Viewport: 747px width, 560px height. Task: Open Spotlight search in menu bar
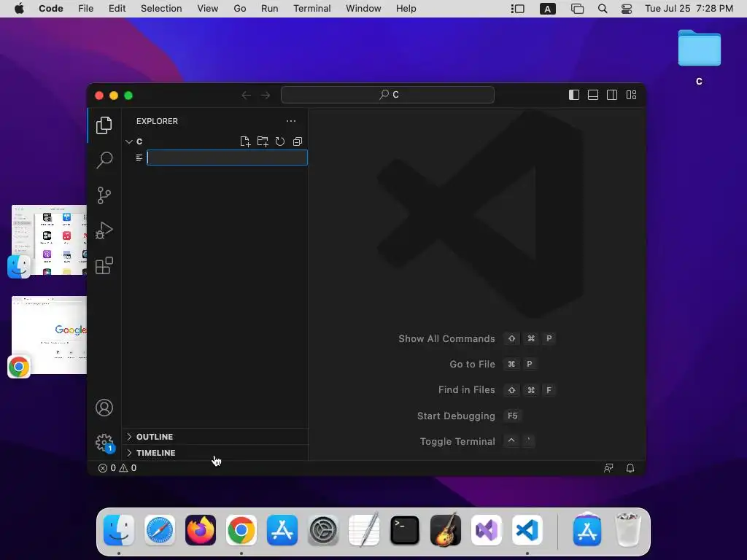[603, 9]
